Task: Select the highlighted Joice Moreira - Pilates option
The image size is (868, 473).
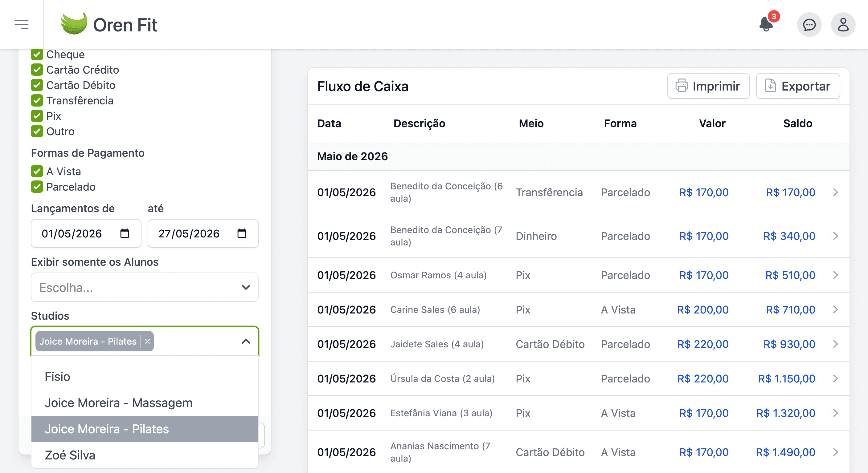Action: coord(145,429)
